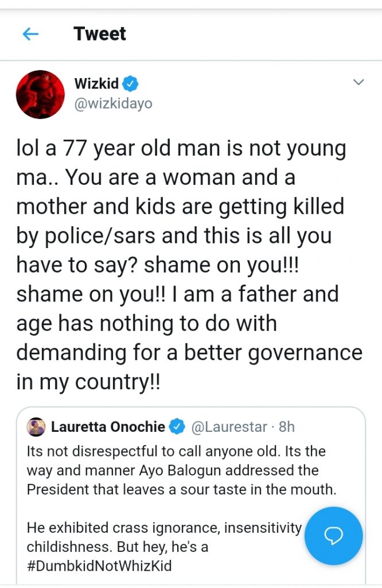Click the Tweet header title
The image size is (382, 588).
[100, 34]
